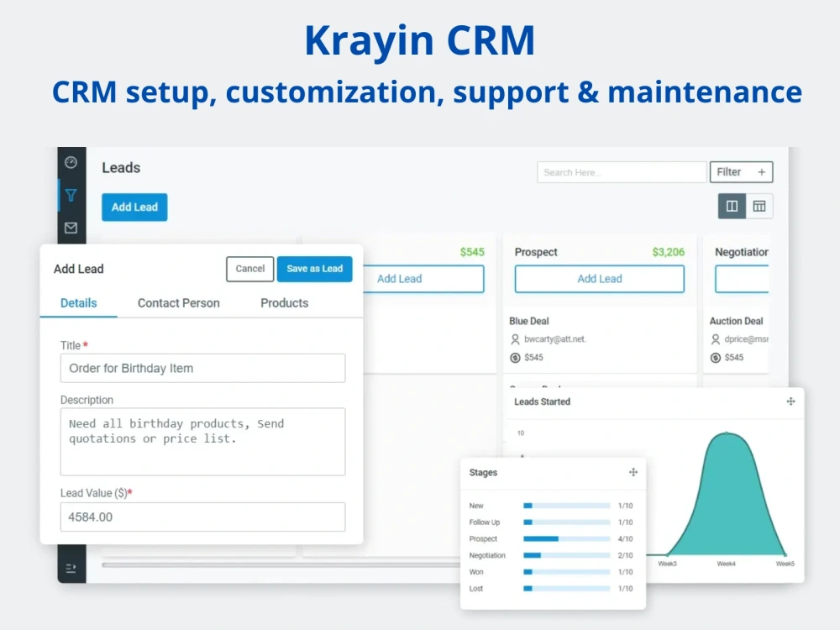Click the Week3 axis label
Image resolution: width=840 pixels, height=630 pixels.
[x=667, y=564]
